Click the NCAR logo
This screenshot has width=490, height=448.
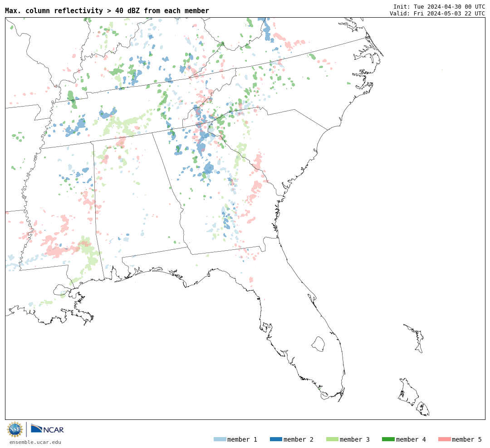tap(47, 429)
